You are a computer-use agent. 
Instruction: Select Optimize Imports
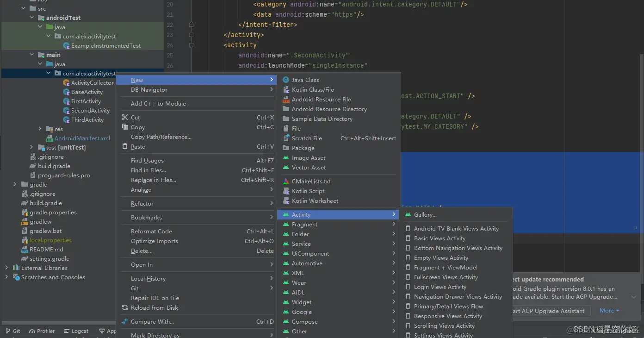(x=196, y=241)
